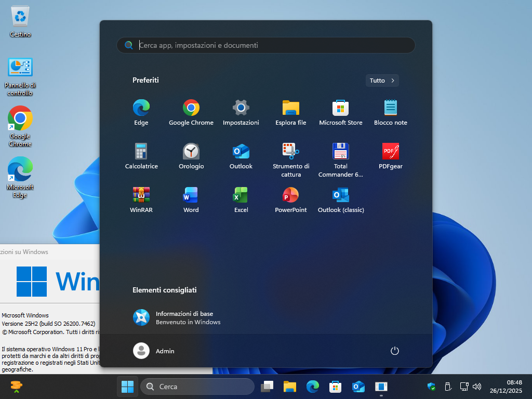Expand all apps with Tutto button
This screenshot has height=399, width=532.
(x=382, y=81)
